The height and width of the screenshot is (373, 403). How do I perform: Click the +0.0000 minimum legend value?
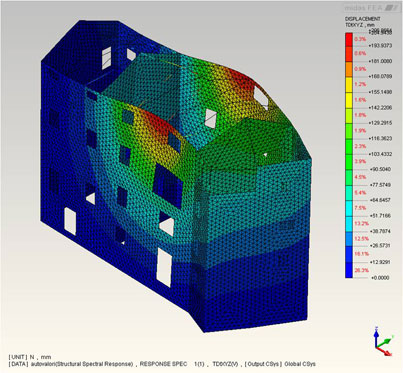(x=380, y=277)
